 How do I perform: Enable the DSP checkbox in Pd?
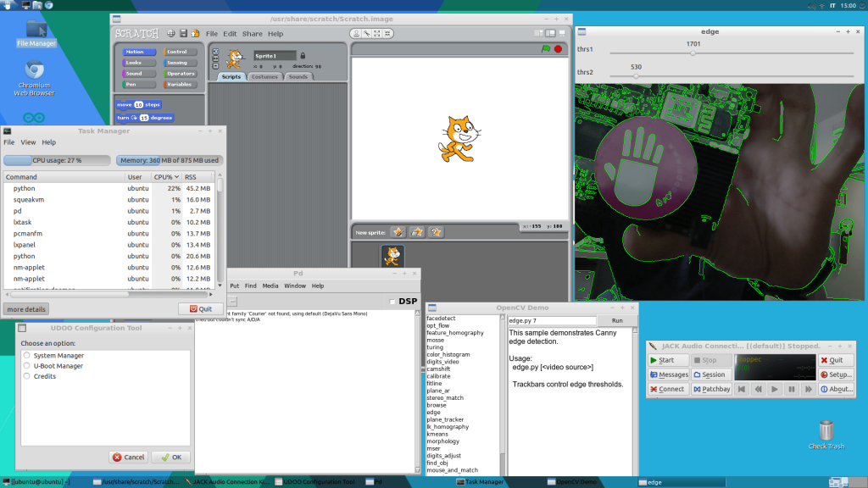coord(392,302)
